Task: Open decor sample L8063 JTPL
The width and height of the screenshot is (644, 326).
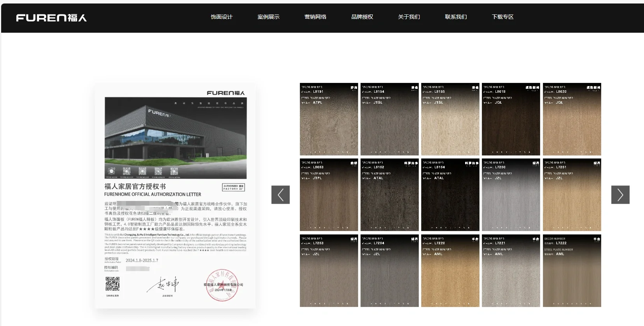Action: (329, 195)
